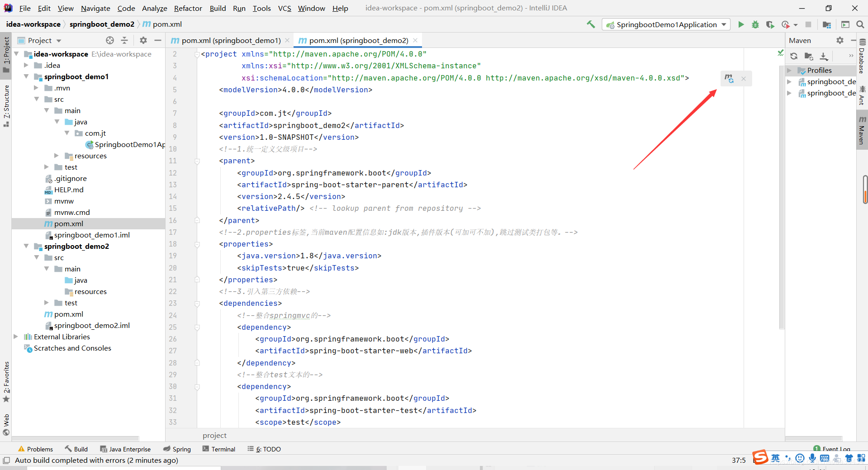Image resolution: width=868 pixels, height=470 pixels.
Task: Reimport all Maven projects
Action: point(794,56)
